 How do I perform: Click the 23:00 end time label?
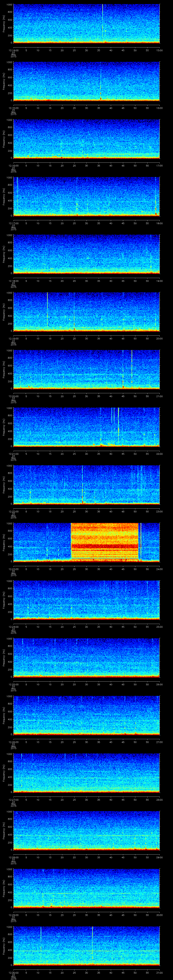pos(159,511)
